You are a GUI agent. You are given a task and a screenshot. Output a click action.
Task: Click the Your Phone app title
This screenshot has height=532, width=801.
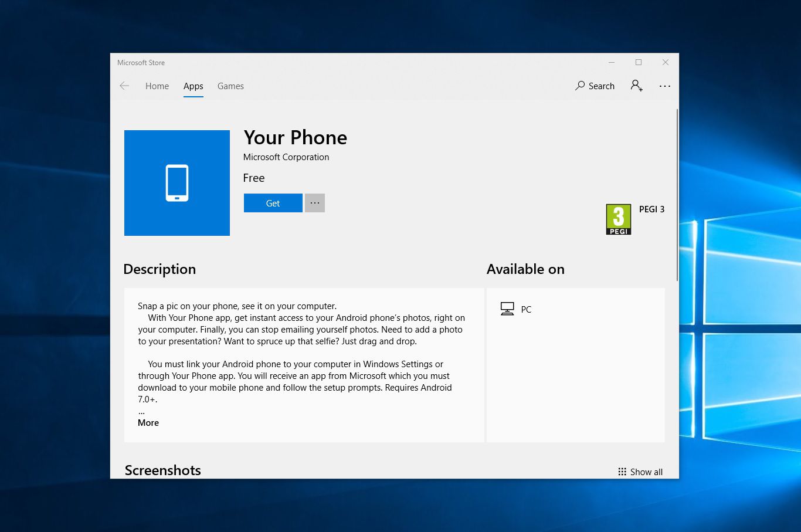click(296, 137)
